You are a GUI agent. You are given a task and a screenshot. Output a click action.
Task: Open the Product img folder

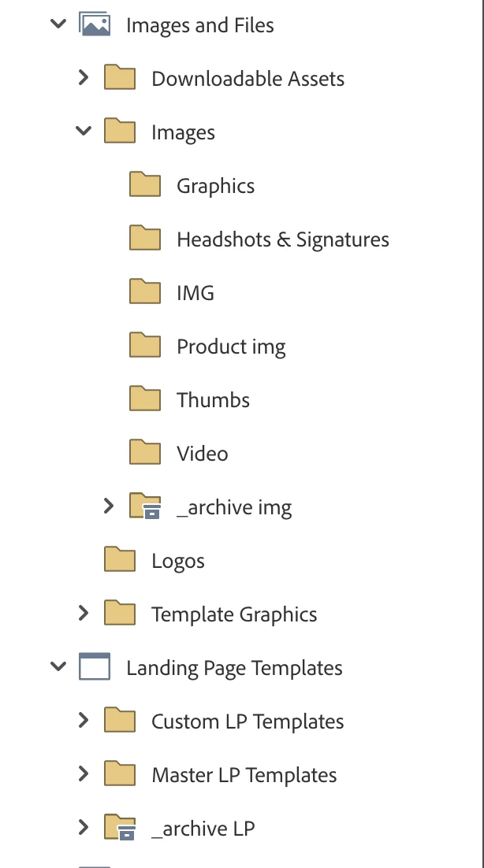(x=231, y=347)
